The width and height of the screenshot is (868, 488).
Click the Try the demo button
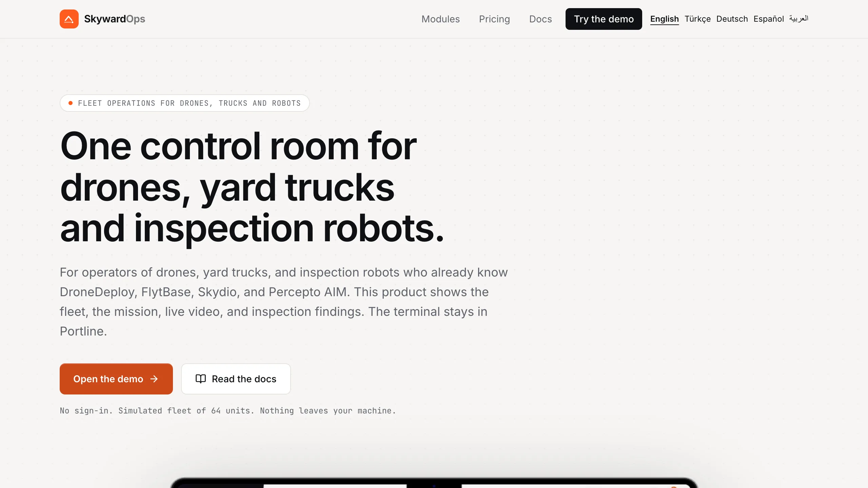[604, 19]
